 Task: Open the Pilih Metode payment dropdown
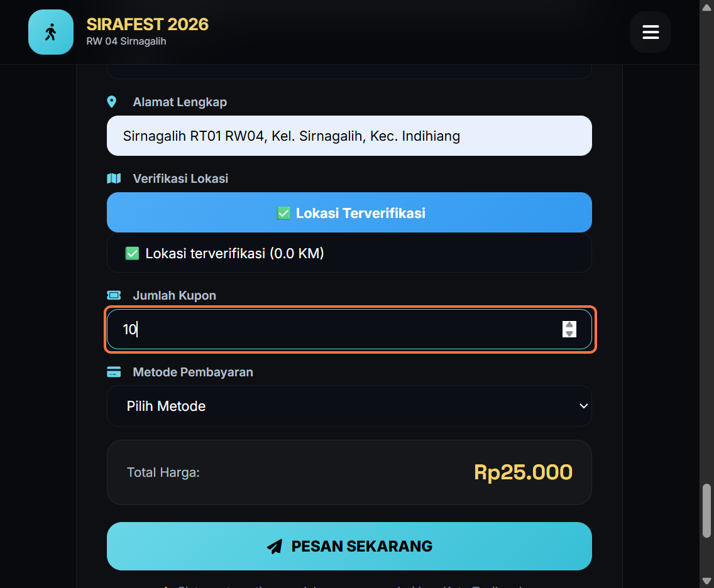[x=349, y=406]
